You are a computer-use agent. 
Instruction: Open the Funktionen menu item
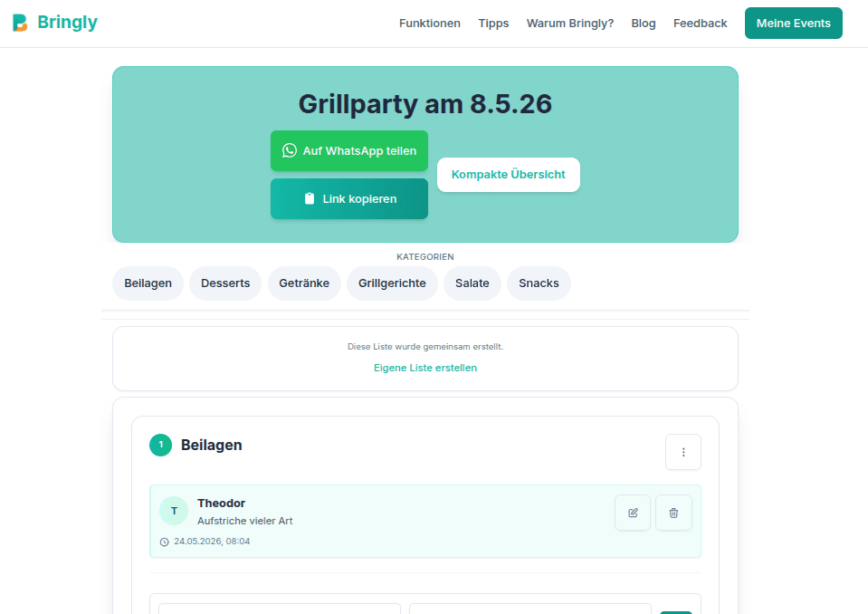tap(430, 24)
